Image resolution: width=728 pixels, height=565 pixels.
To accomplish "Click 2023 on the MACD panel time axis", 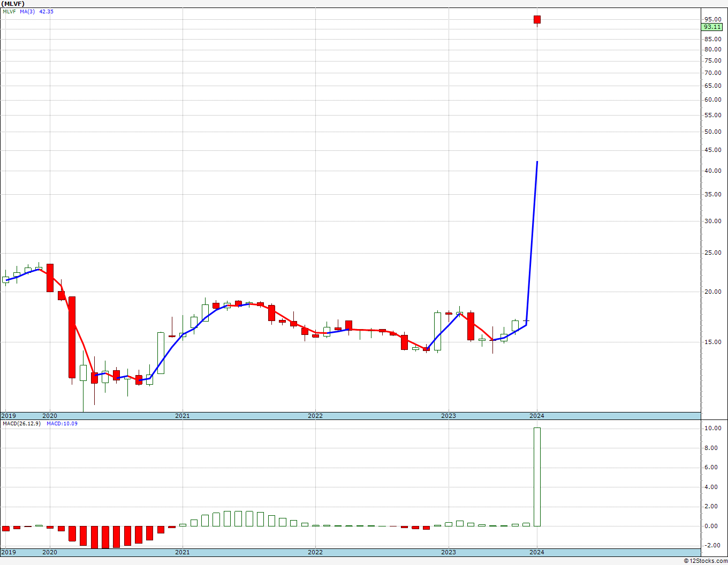I will [x=449, y=552].
